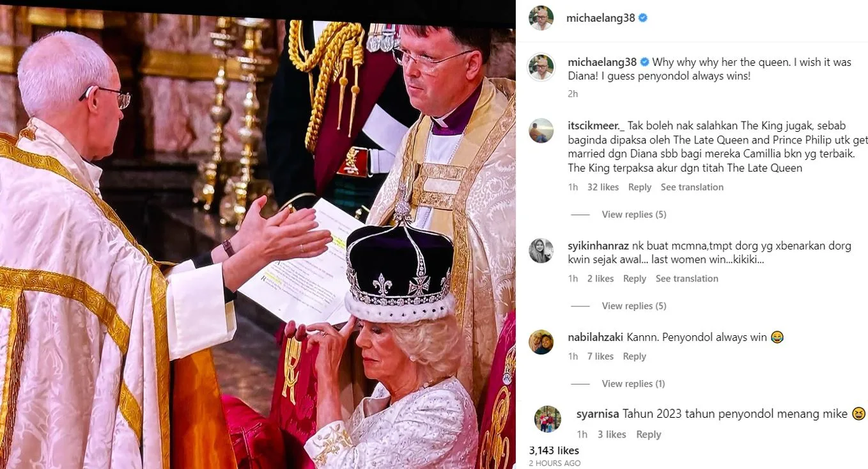Open nabilahzaki commenter avatar
This screenshot has height=469, width=868.
pyautogui.click(x=541, y=342)
